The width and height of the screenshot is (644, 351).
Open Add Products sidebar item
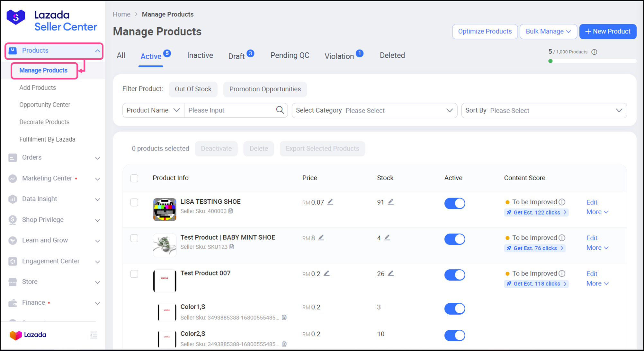click(x=38, y=88)
